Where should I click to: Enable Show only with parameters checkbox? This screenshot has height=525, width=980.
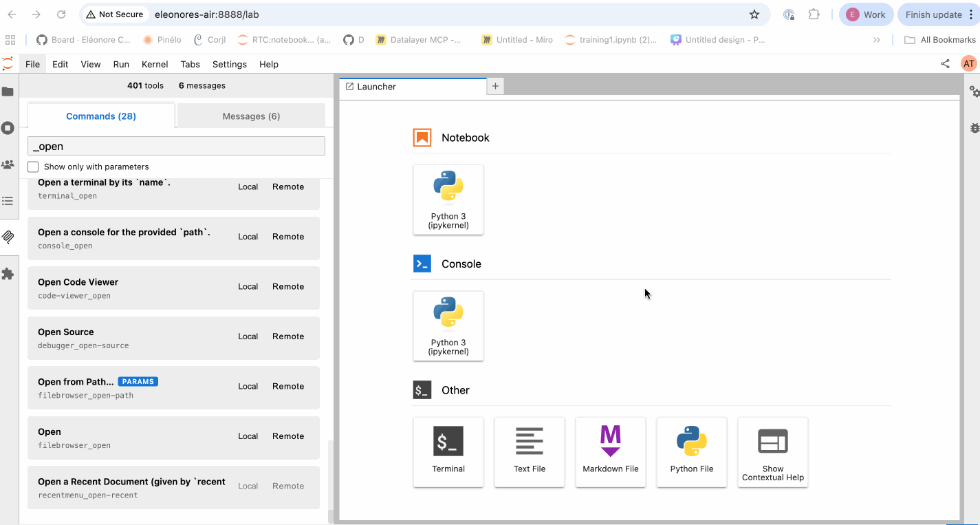33,167
